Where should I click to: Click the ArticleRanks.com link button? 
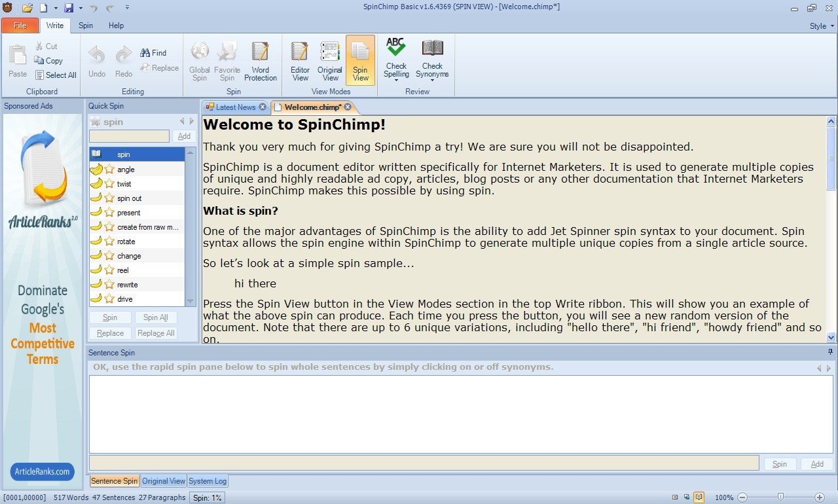point(42,471)
